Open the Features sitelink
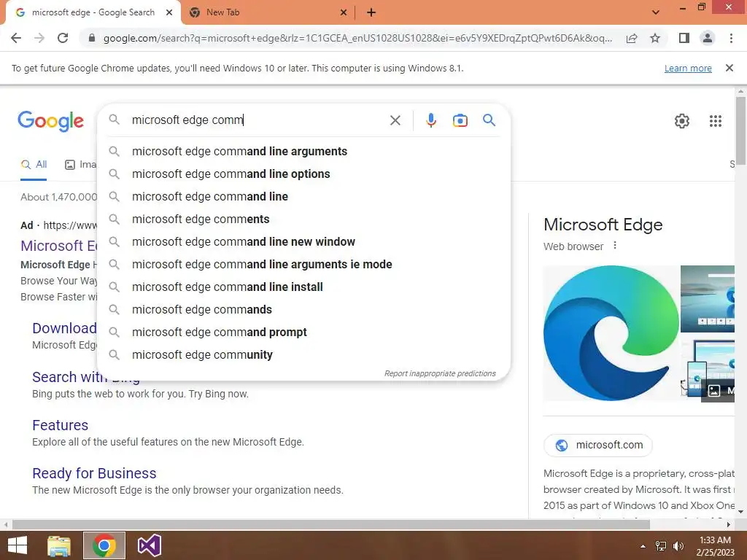Screen dimensions: 747x560 [60, 425]
